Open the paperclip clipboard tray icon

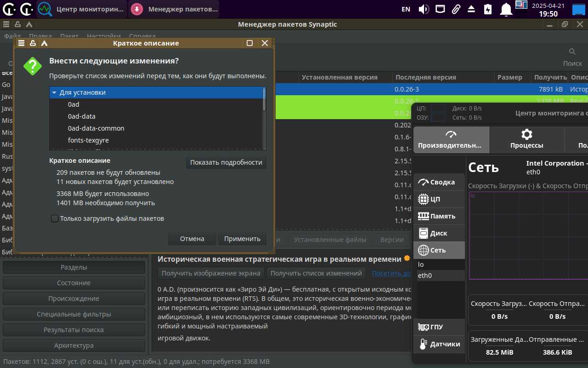[x=456, y=9]
